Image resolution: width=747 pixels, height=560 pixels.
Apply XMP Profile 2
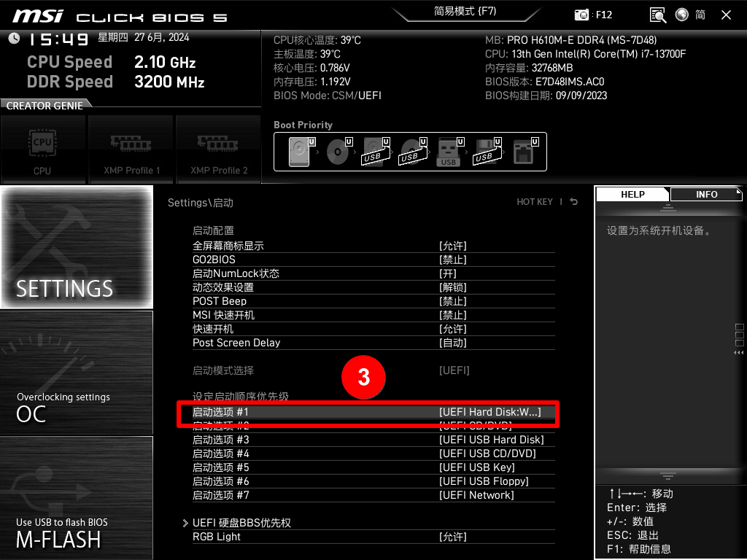218,149
